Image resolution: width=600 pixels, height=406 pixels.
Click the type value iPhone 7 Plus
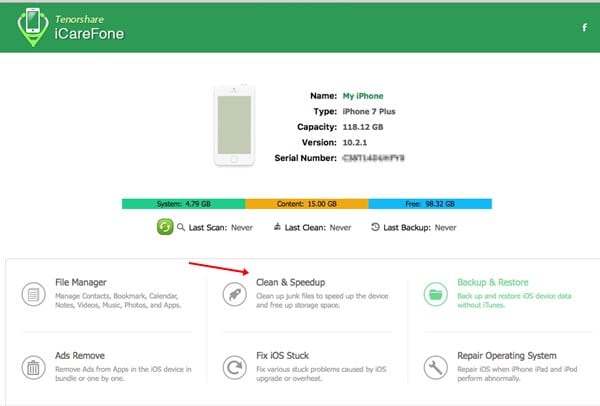pyautogui.click(x=369, y=111)
